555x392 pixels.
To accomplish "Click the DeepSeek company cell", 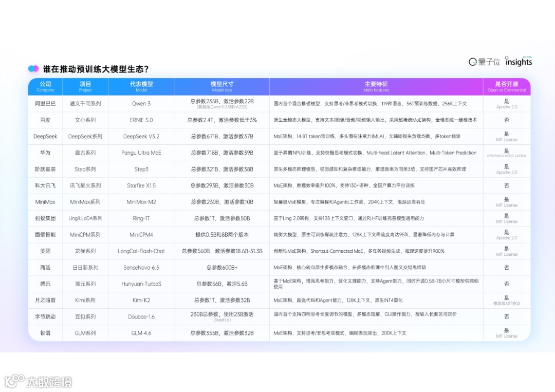I will pyautogui.click(x=45, y=136).
